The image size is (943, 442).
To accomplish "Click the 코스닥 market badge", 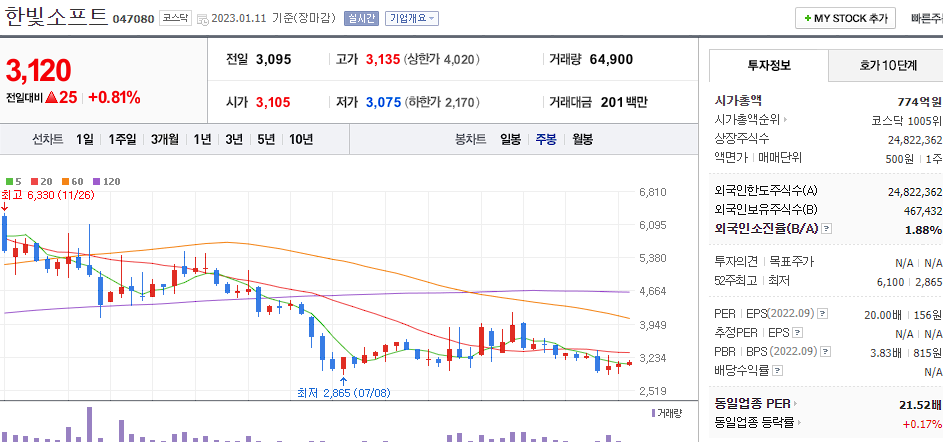I will click(x=175, y=19).
